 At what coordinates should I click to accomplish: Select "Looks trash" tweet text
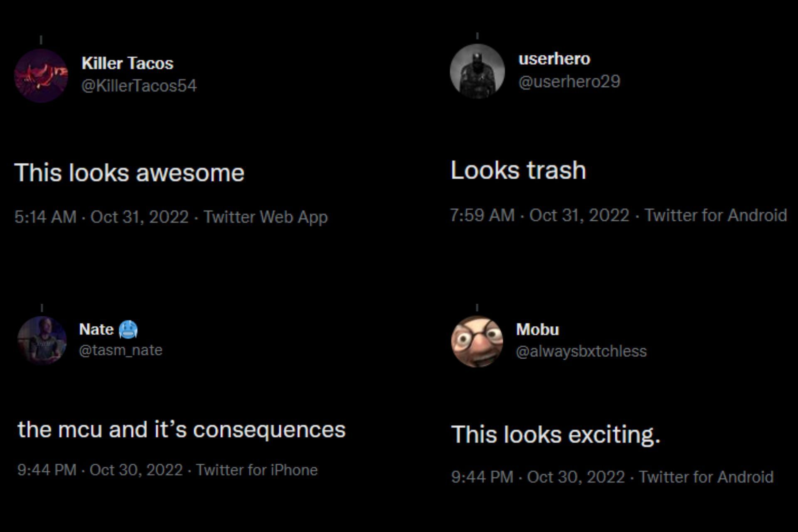tap(518, 170)
